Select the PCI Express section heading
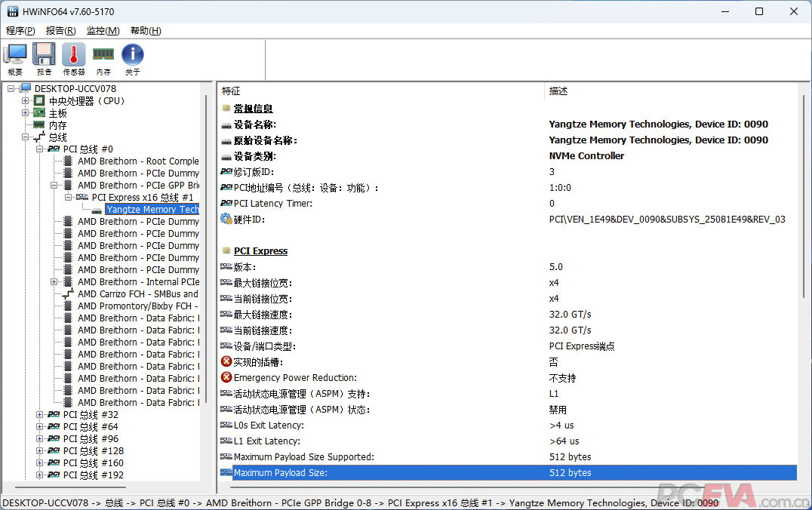Viewport: 812px width, 510px height. (260, 250)
